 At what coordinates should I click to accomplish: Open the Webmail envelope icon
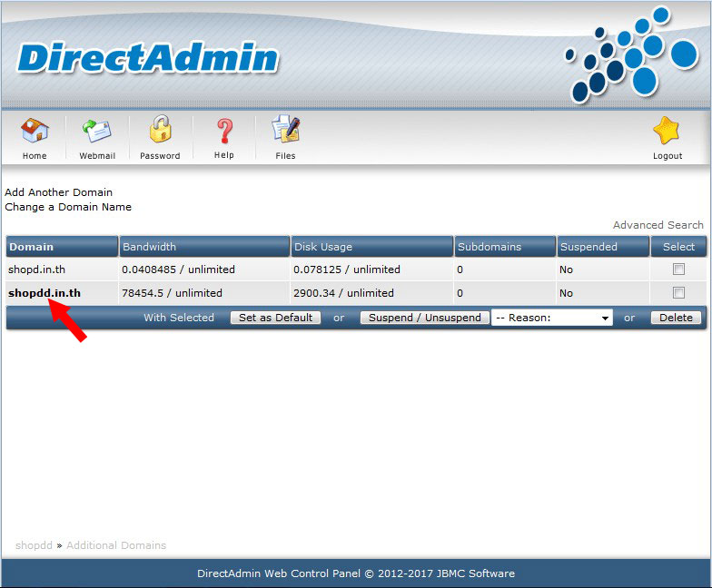click(x=97, y=131)
